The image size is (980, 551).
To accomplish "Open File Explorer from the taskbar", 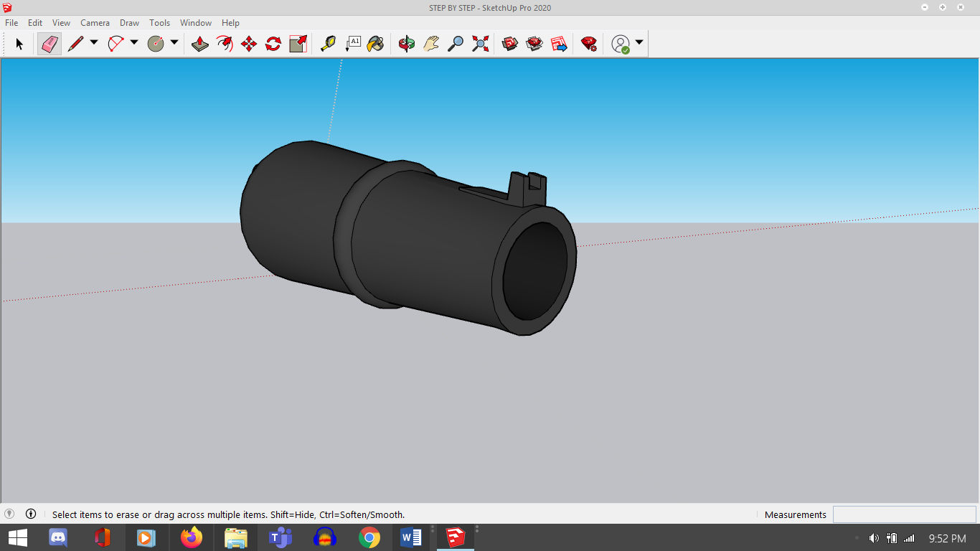I will point(236,537).
